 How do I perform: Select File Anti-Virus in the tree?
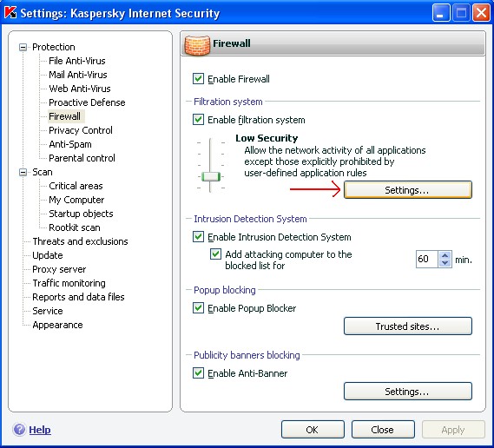click(77, 61)
